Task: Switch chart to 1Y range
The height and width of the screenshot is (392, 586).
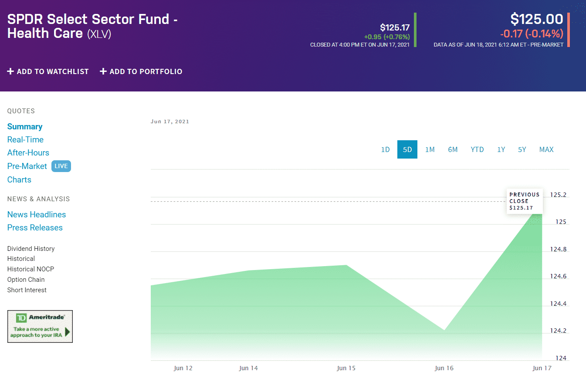Action: [501, 149]
